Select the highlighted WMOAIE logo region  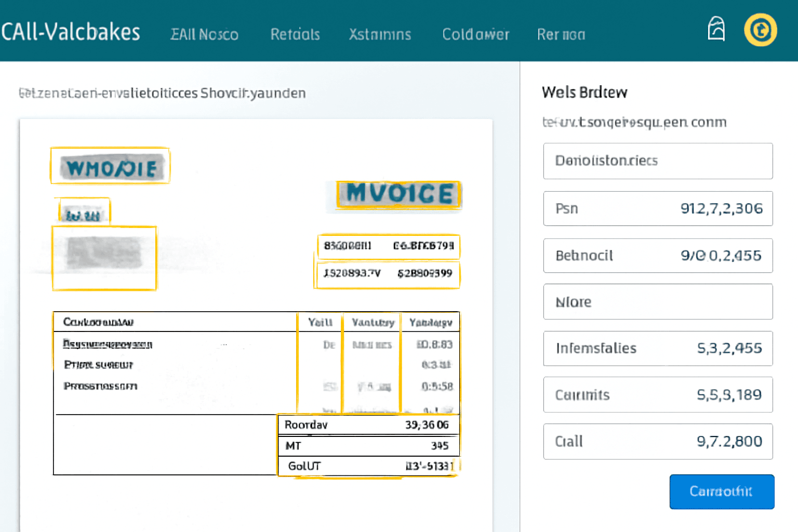[x=110, y=166]
